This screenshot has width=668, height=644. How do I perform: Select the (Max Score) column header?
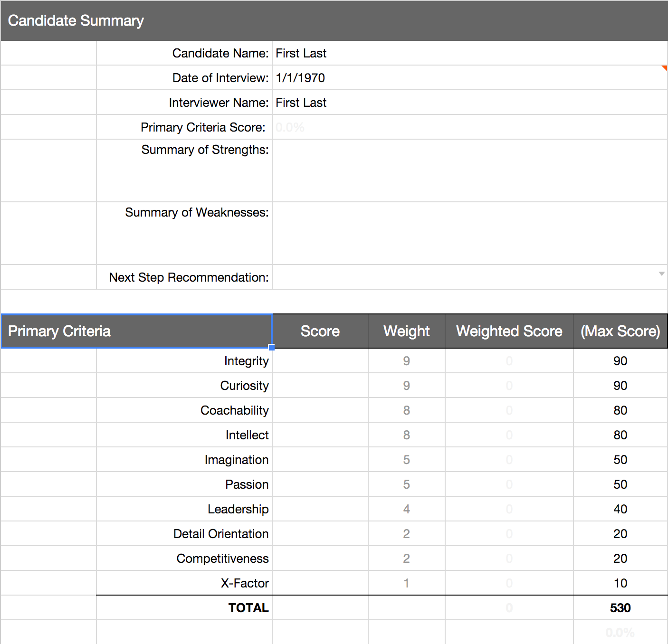620,331
